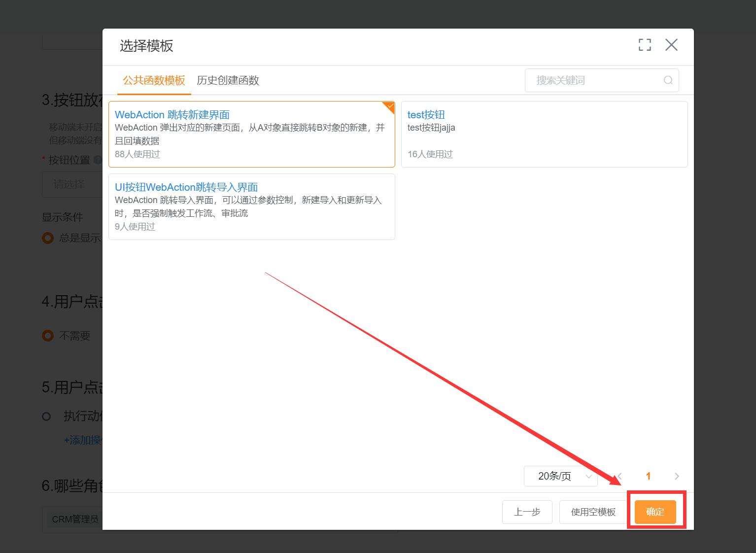Go to previous page arrow
Image resolution: width=756 pixels, height=553 pixels.
click(620, 476)
